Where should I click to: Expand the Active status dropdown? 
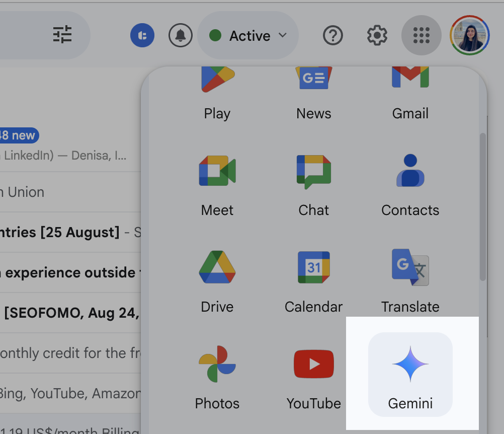point(248,35)
